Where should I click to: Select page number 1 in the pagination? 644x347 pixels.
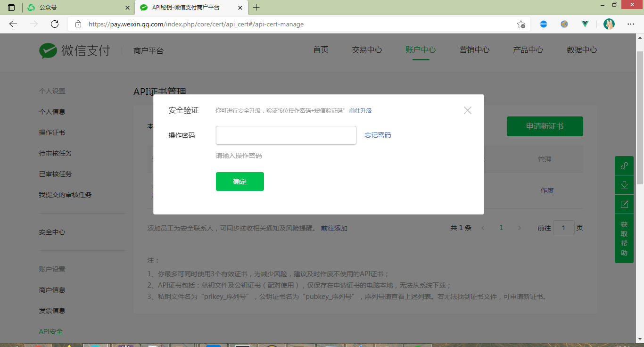(501, 228)
